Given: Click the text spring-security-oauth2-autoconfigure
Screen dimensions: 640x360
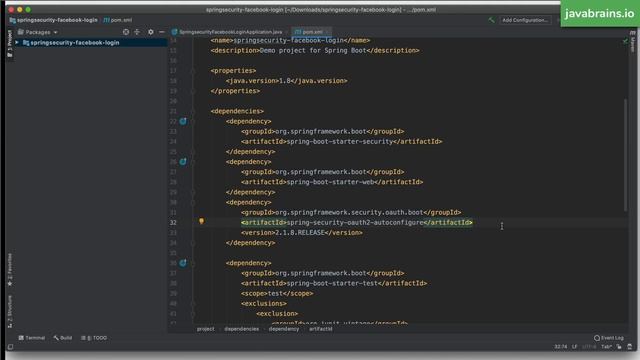Looking at the screenshot, I should (355, 223).
